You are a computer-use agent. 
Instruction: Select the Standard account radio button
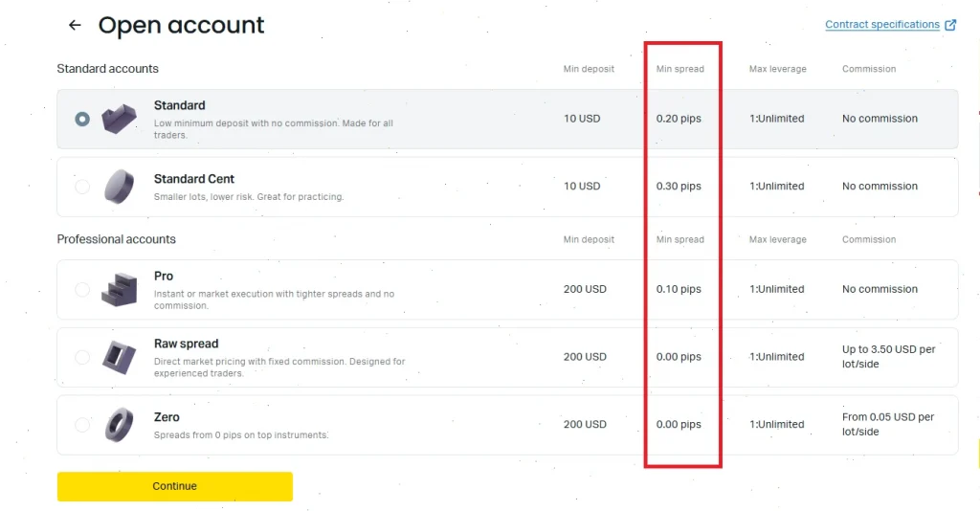(82, 119)
